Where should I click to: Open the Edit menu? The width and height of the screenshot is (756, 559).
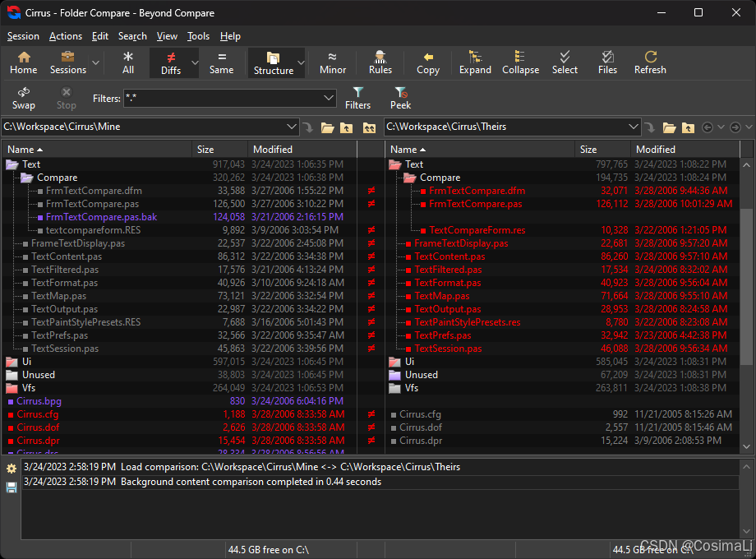99,36
